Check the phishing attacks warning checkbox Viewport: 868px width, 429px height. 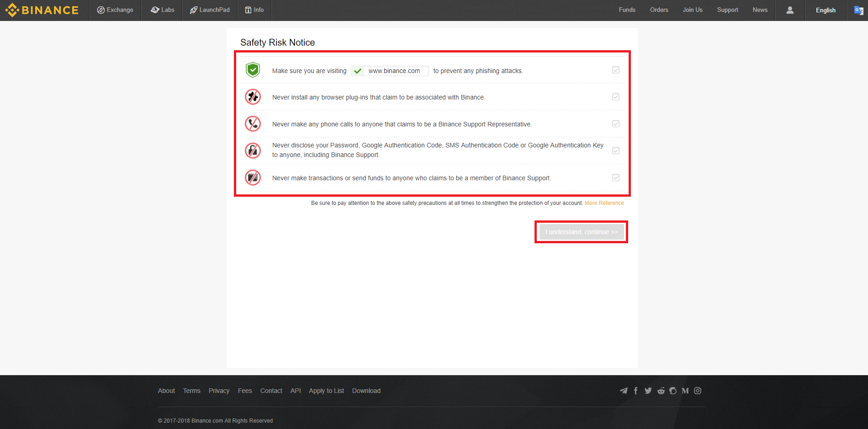pyautogui.click(x=616, y=70)
